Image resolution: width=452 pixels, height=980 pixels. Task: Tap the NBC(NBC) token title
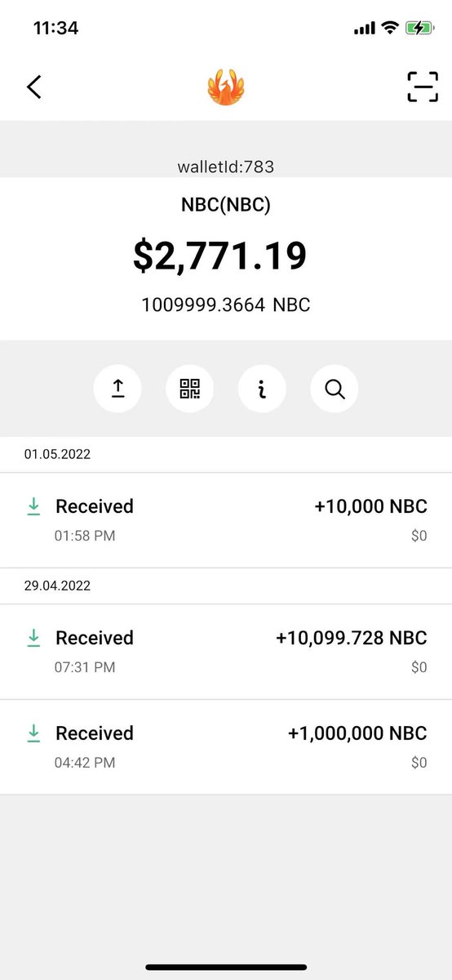point(226,205)
